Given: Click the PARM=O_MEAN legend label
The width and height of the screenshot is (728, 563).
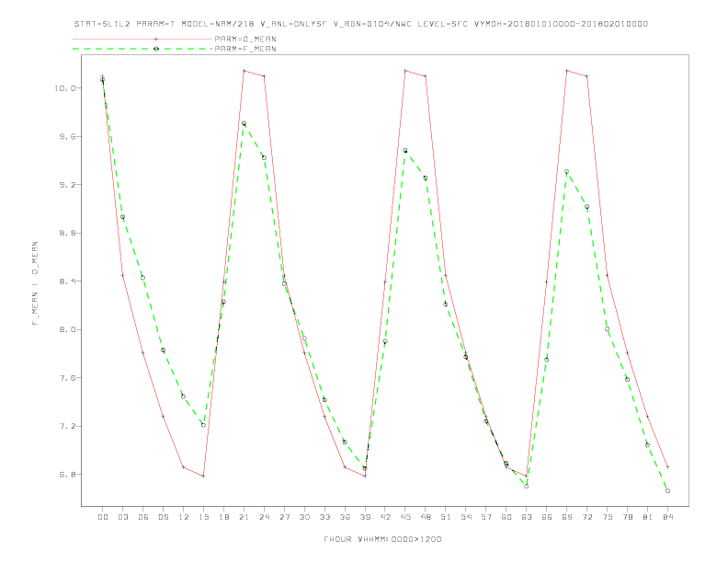Looking at the screenshot, I should [x=245, y=39].
